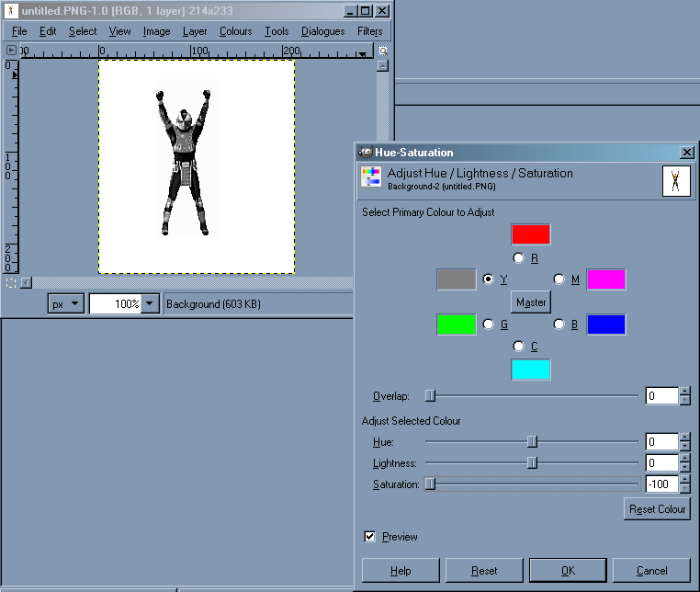Click the Saturation slider handle

click(x=430, y=484)
